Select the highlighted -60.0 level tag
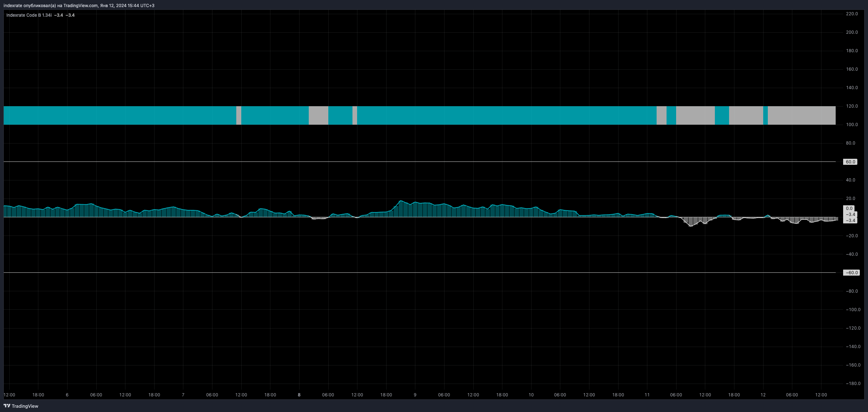This screenshot has height=412, width=868. (x=852, y=273)
